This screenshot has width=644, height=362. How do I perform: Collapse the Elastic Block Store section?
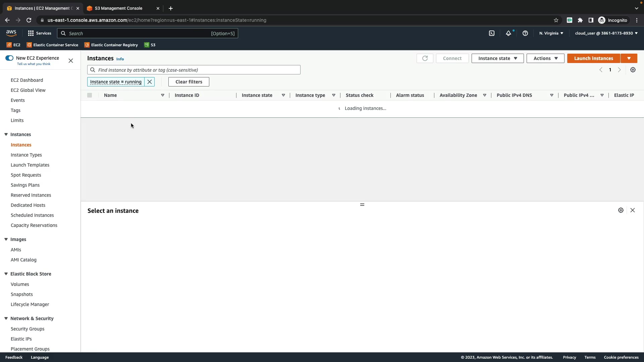(6, 274)
